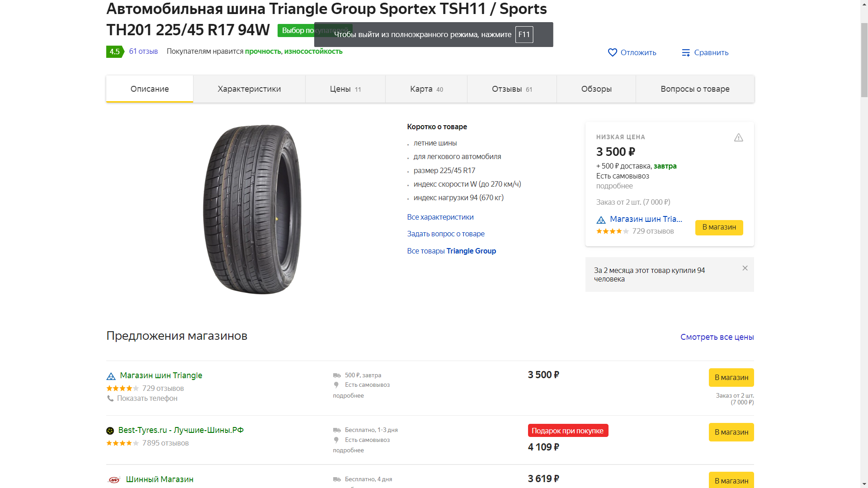Open the Характеристики tab
This screenshot has width=868, height=488.
(249, 89)
